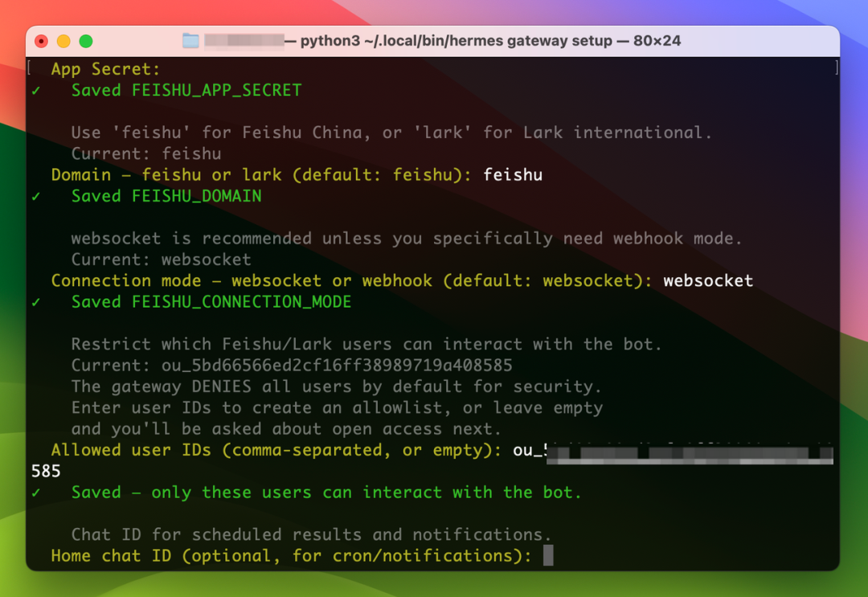
Task: Click 'Enter user IDs to create an allowlist' line
Action: 337,407
